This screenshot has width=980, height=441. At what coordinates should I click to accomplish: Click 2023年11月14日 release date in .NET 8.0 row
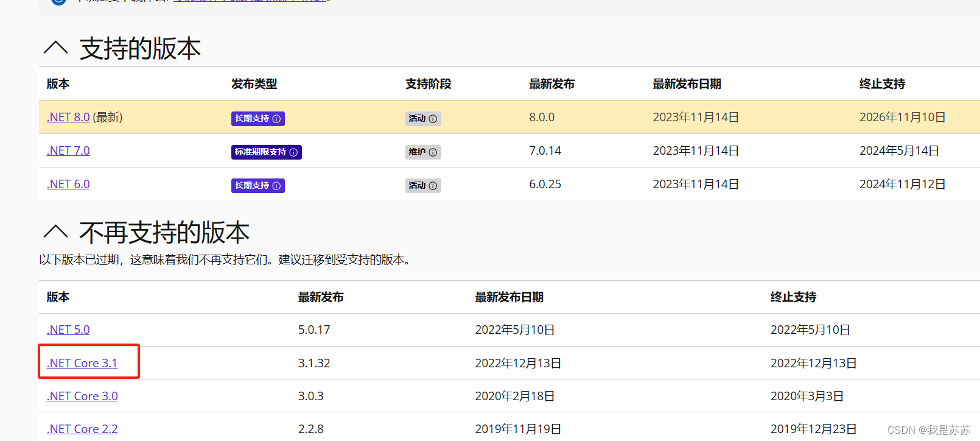pyautogui.click(x=696, y=117)
